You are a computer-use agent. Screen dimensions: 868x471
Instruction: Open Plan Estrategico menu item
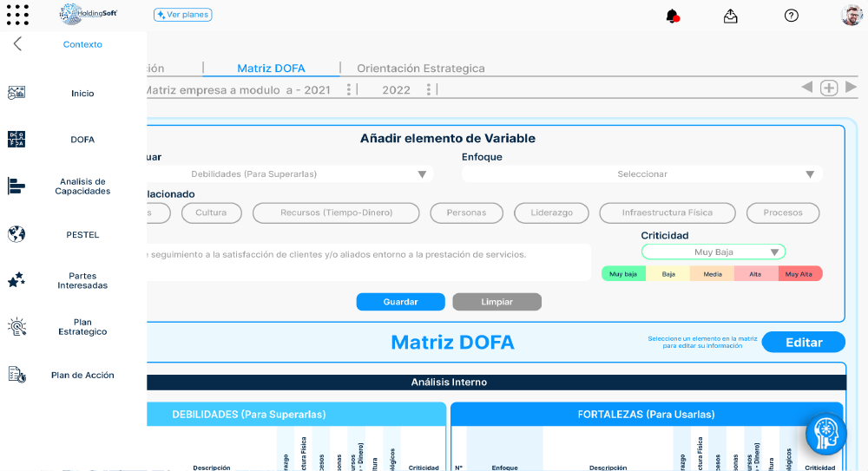[x=82, y=327]
